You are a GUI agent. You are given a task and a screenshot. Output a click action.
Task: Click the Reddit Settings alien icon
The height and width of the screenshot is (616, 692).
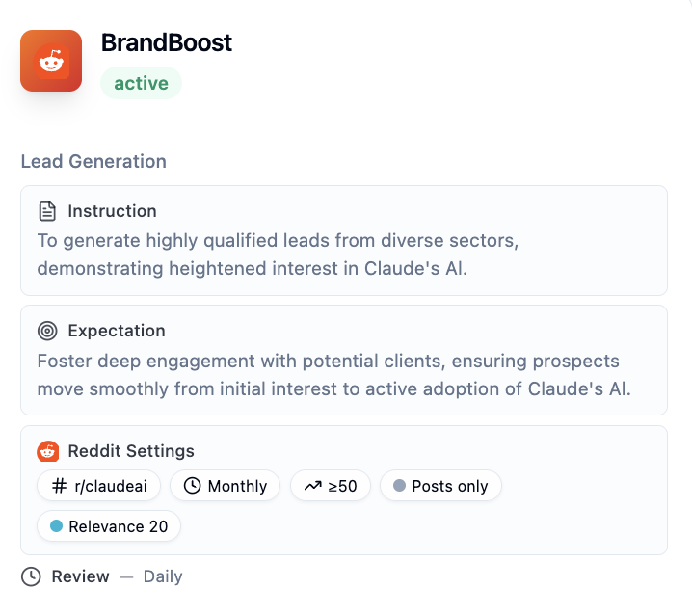tap(47, 451)
